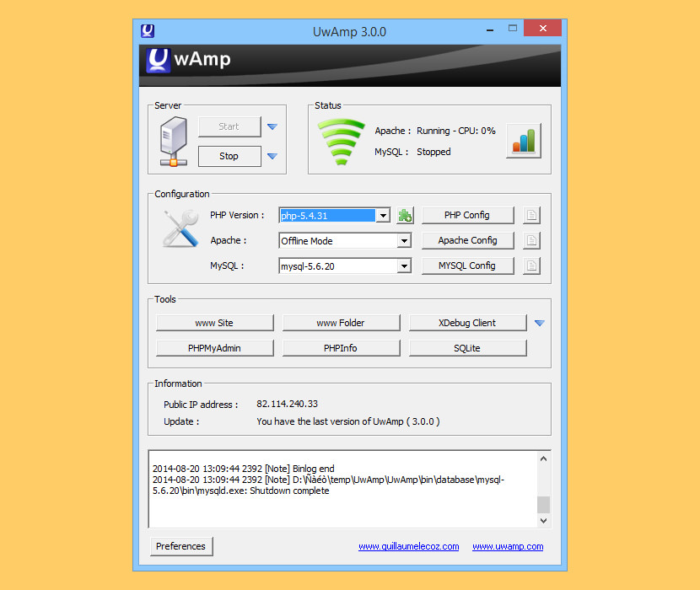
Task: Click the disabled Start button
Action: click(x=229, y=126)
